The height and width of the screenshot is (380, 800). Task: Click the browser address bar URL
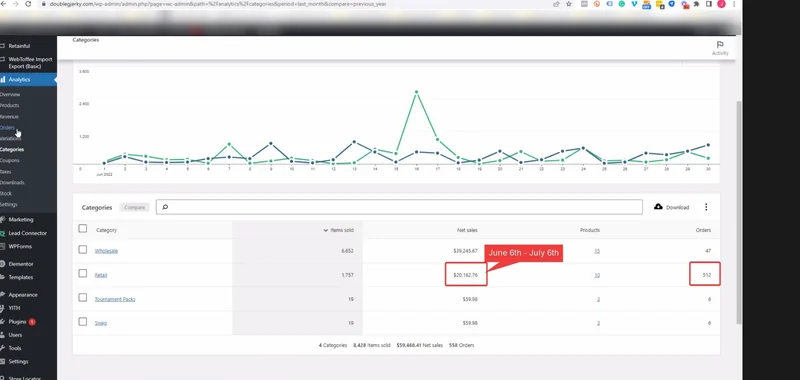(x=218, y=4)
